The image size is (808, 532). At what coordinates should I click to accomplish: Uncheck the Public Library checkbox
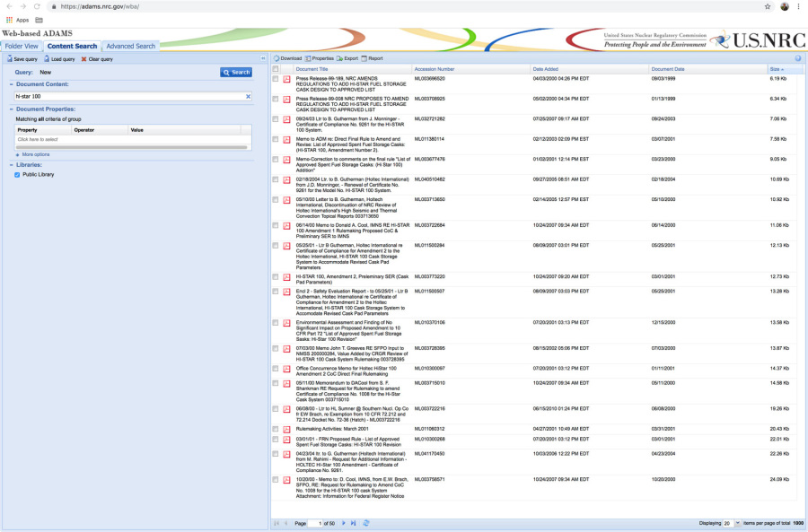pos(18,175)
